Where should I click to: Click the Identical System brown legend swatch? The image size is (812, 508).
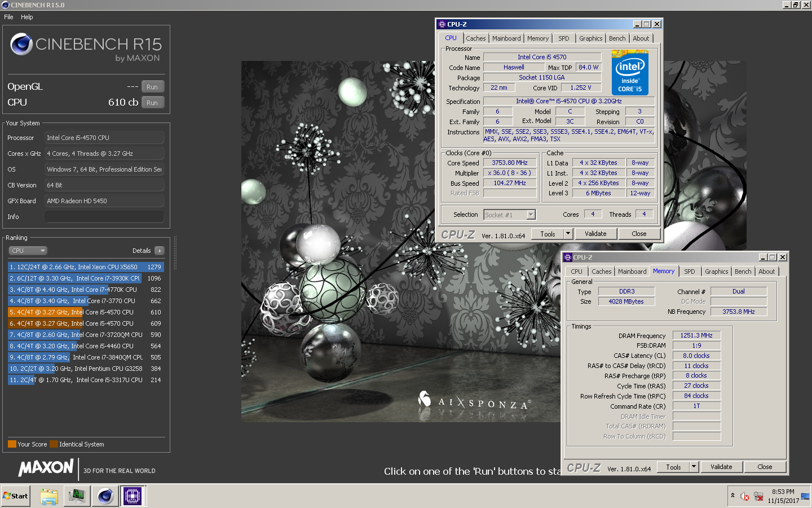(54, 444)
